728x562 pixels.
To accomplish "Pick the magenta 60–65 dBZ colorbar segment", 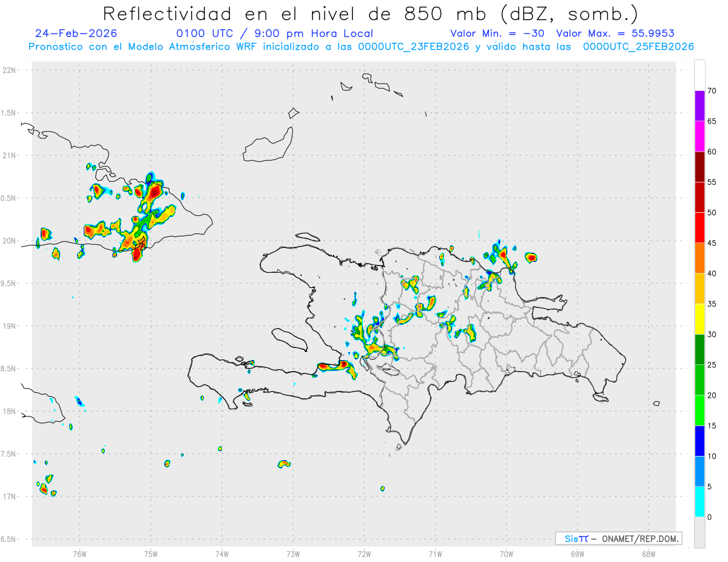I will (699, 136).
